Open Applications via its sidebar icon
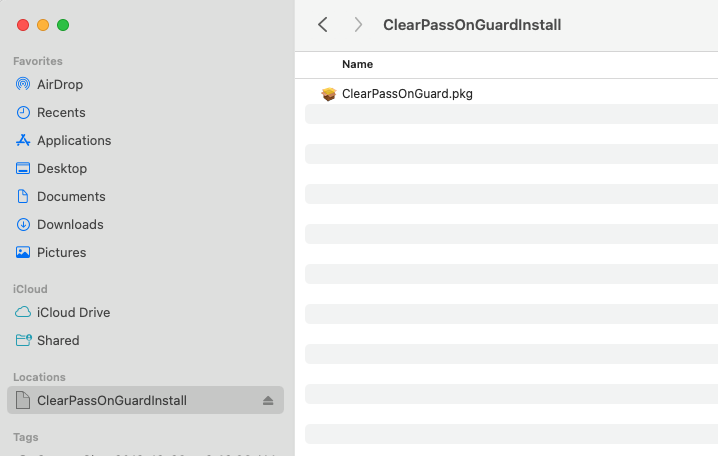 pyautogui.click(x=23, y=141)
